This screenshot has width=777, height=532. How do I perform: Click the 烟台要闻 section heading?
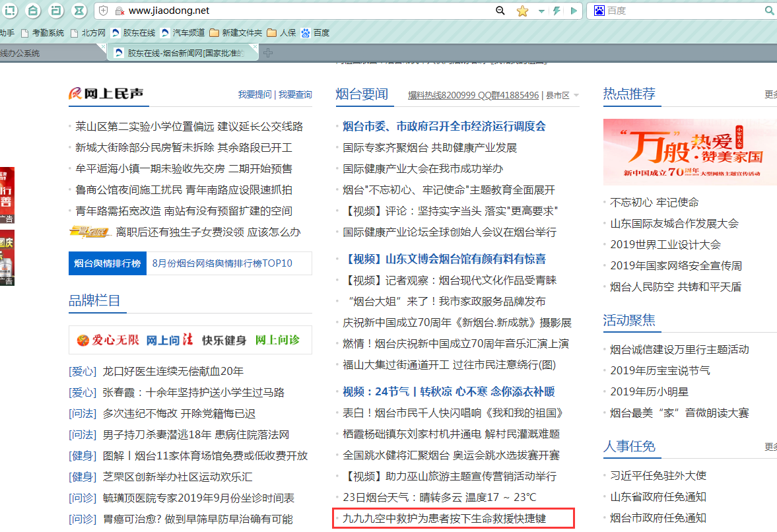[362, 94]
